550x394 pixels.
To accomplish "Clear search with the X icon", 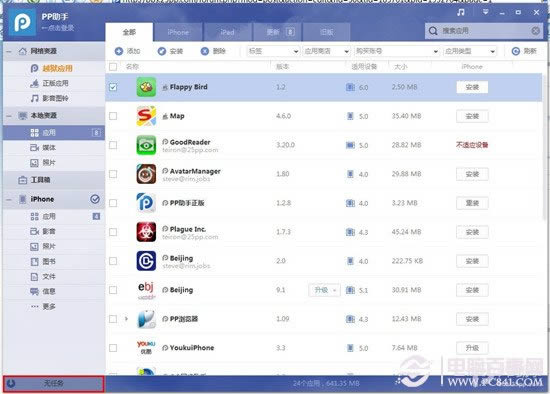I will 535,31.
